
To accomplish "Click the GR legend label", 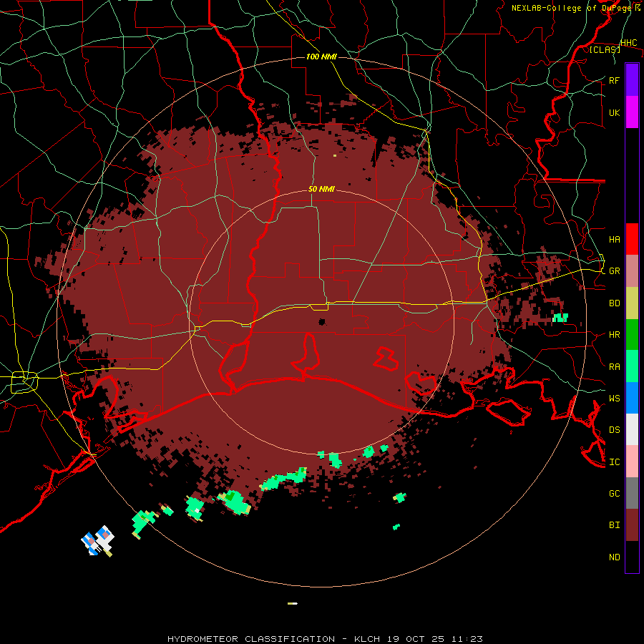I will [614, 271].
